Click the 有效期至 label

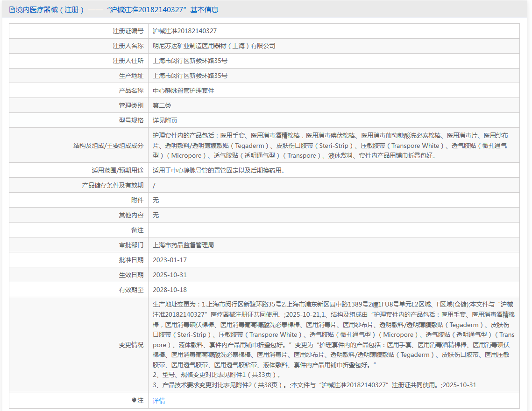point(131,290)
